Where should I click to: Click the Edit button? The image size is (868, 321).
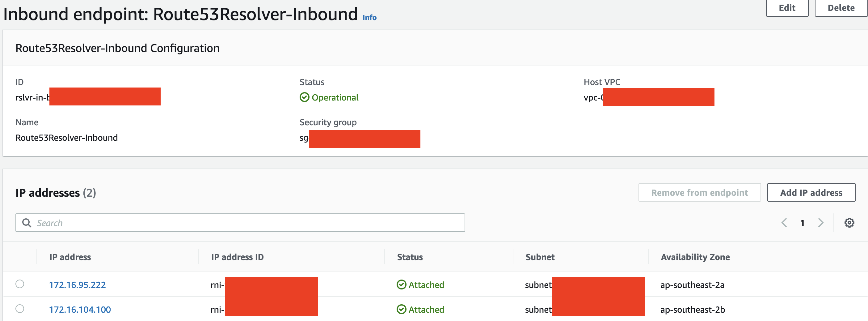point(787,8)
